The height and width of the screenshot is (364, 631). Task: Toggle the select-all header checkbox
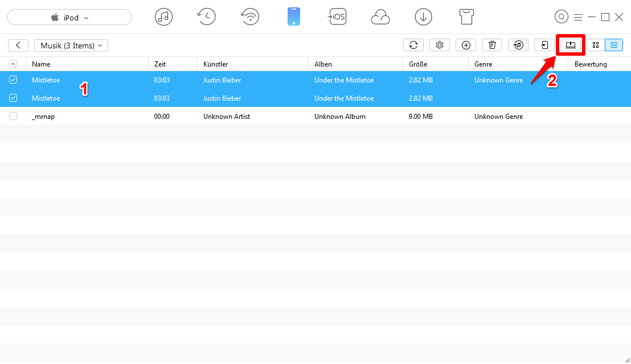coord(13,64)
